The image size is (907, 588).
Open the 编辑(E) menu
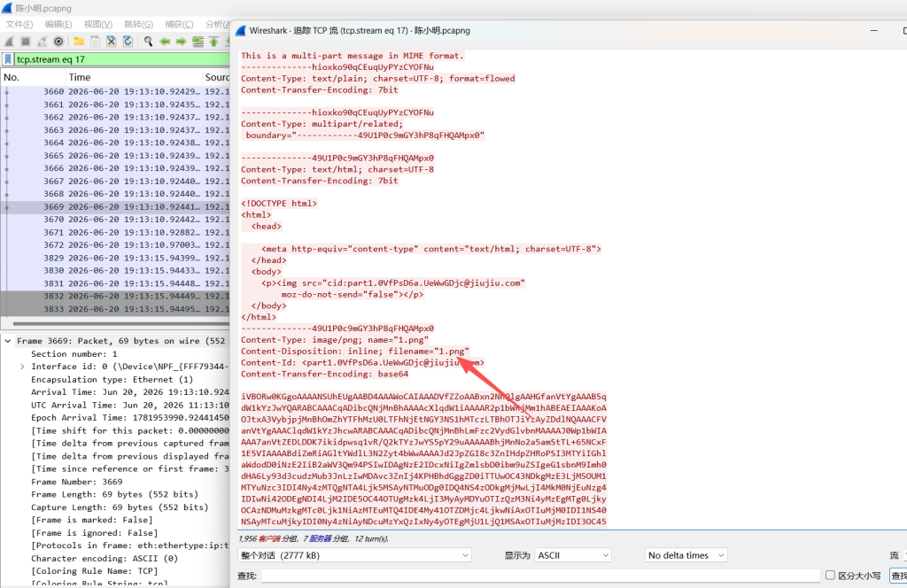58,24
